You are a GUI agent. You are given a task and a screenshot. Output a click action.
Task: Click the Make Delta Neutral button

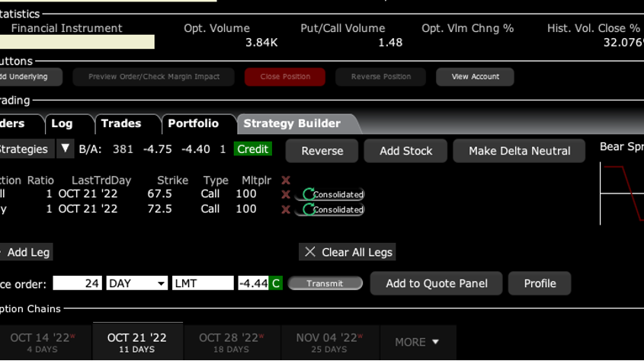519,151
